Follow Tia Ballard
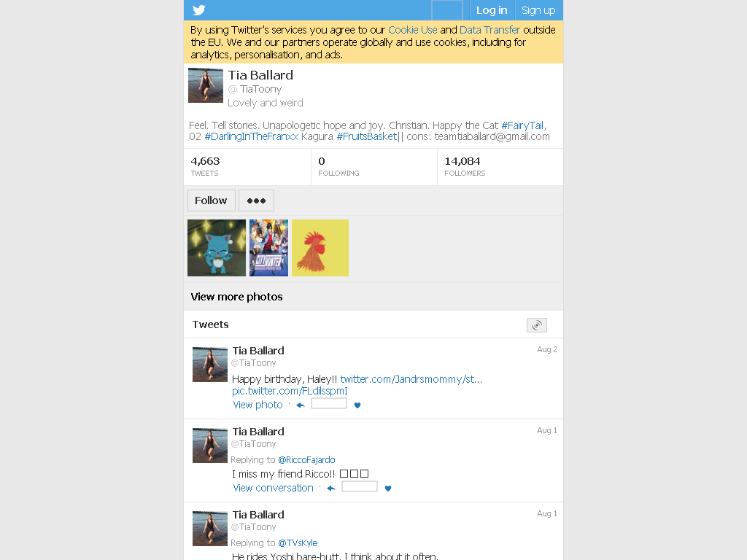Viewport: 747px width, 560px height. click(x=211, y=201)
